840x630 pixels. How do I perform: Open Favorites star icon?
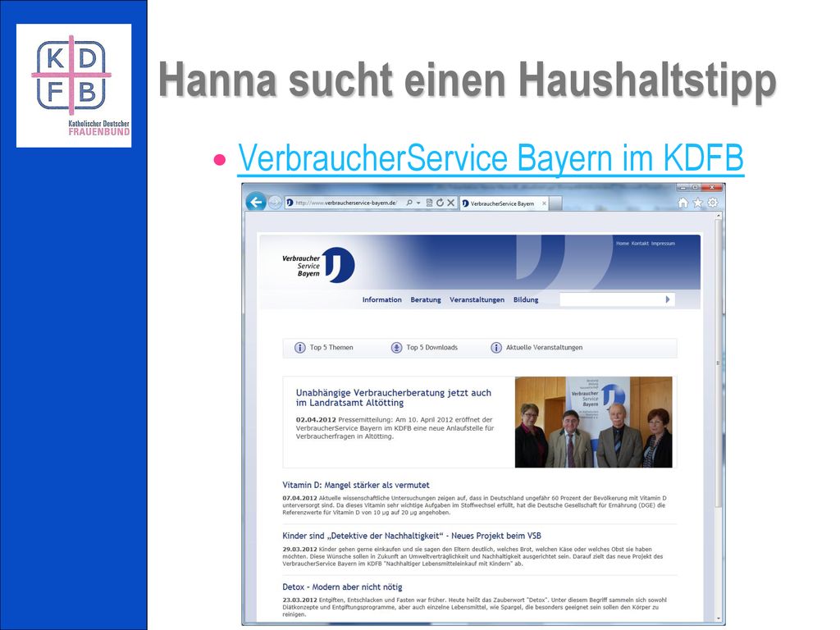[x=697, y=203]
